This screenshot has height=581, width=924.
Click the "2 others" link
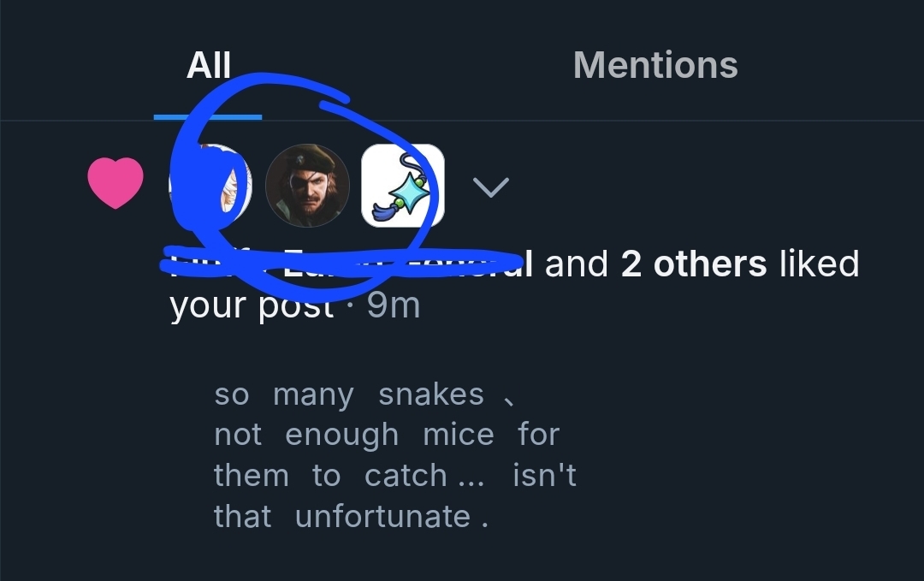coord(694,264)
